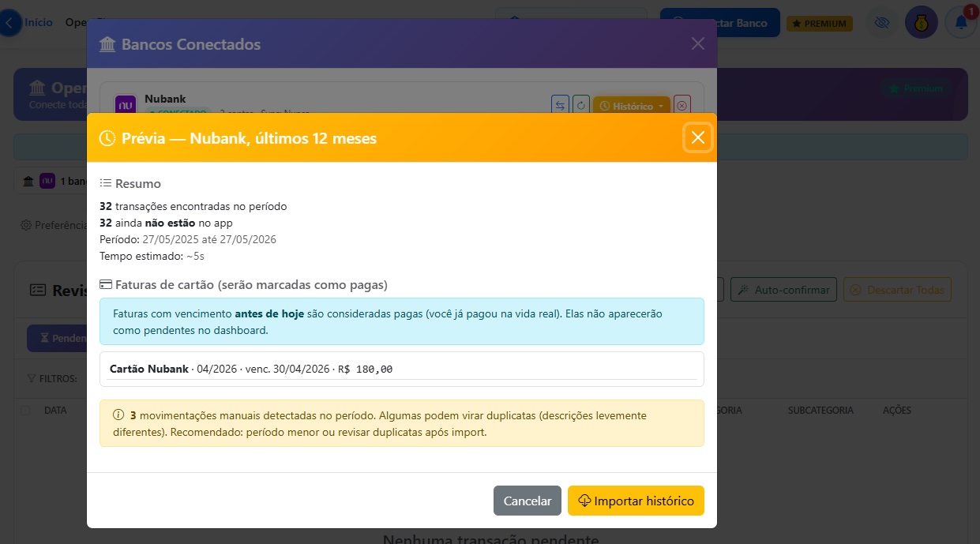Image resolution: width=980 pixels, height=544 pixels.
Task: Click Importar histórico button
Action: 636,501
